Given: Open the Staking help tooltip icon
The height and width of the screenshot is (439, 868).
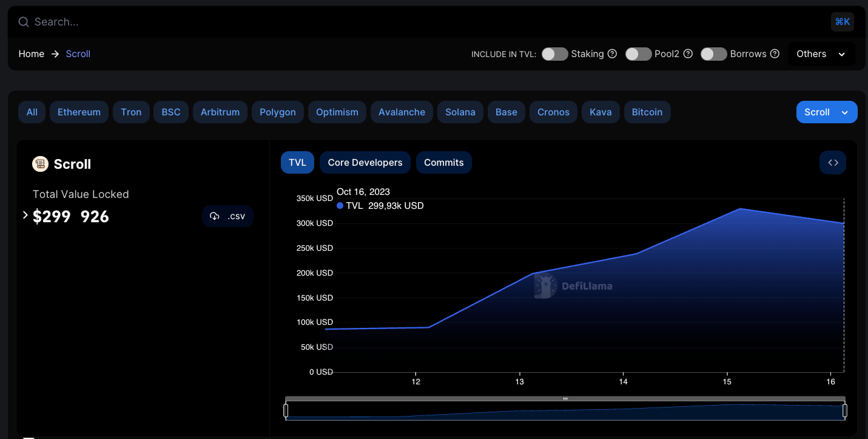Looking at the screenshot, I should click(612, 53).
